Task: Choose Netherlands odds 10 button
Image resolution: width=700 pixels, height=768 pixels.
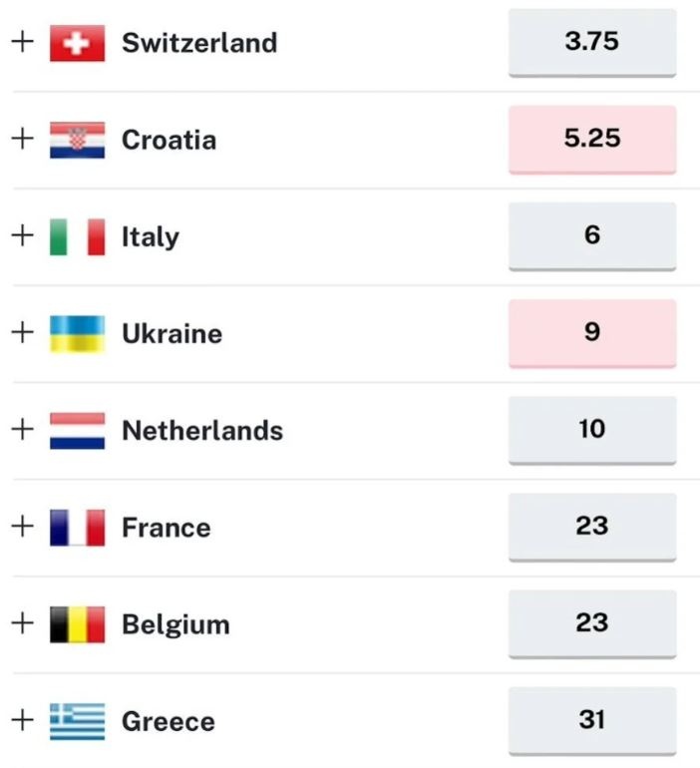Action: pyautogui.click(x=591, y=429)
